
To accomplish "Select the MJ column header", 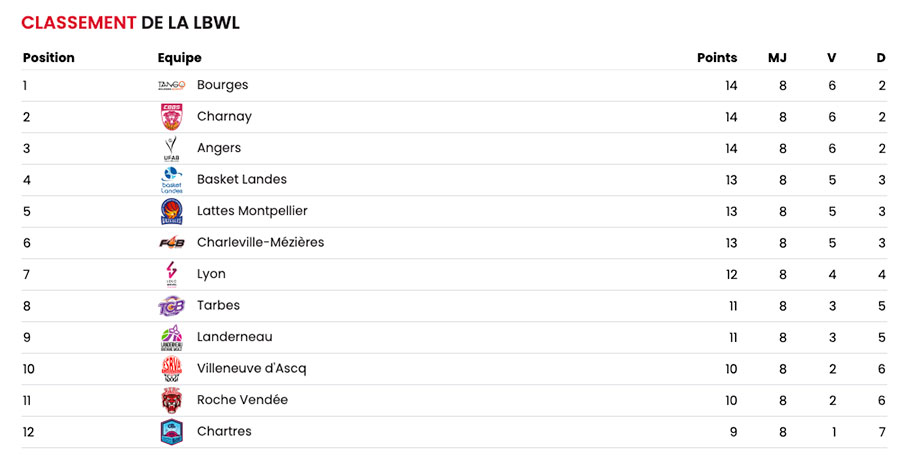I will (777, 57).
